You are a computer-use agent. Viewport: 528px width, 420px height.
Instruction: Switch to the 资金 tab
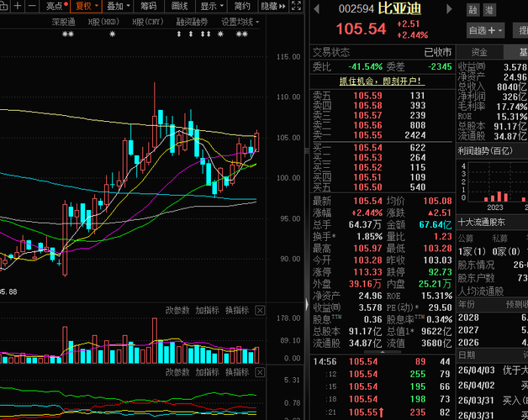tap(479, 52)
